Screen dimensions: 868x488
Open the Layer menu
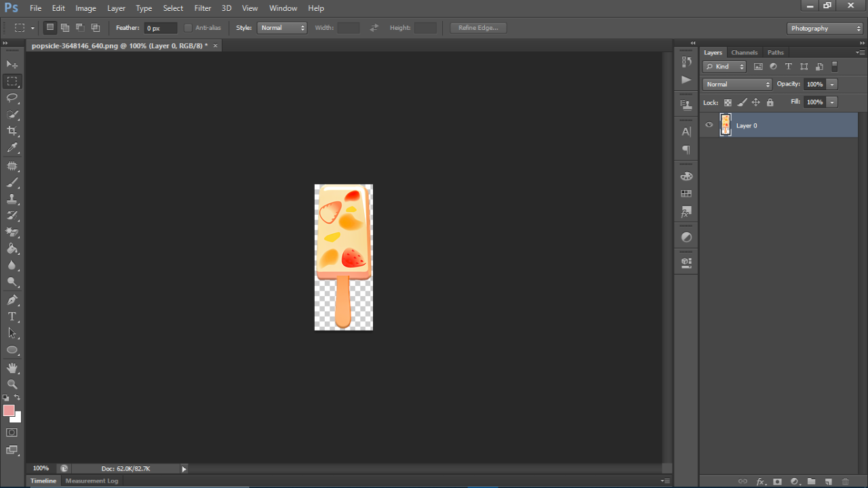116,8
